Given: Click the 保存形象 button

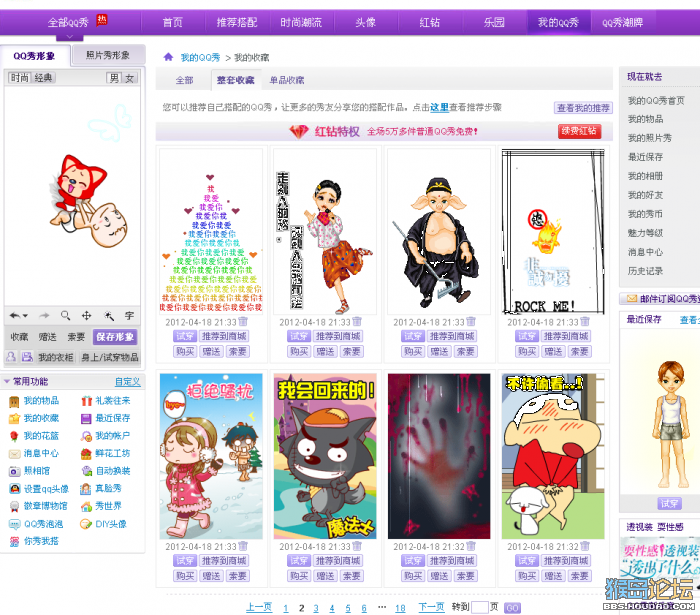Looking at the screenshot, I should 115,337.
